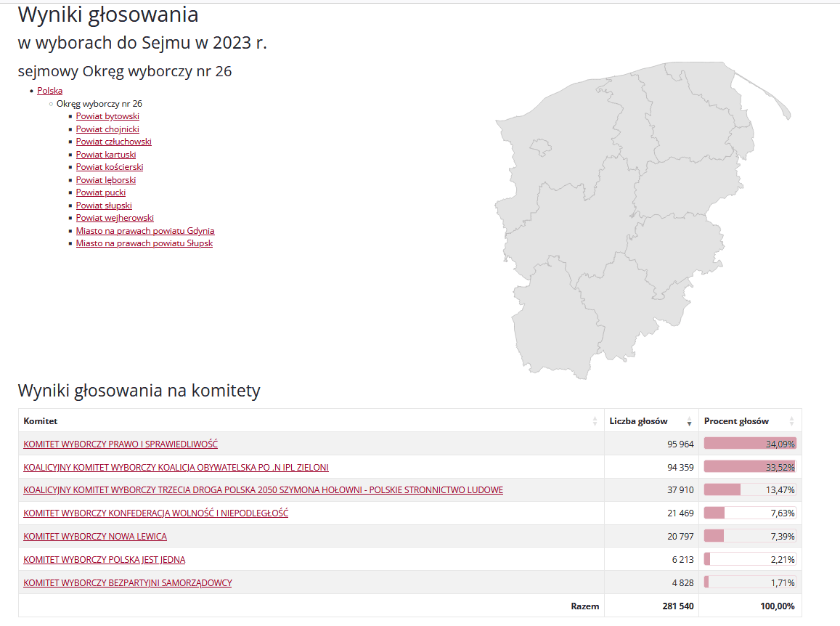Open Powiat bytowski results
Screen dimensions: 840x626
pyautogui.click(x=107, y=116)
